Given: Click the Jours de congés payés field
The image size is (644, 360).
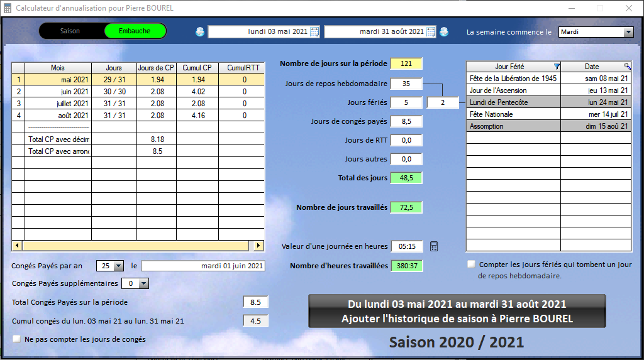Looking at the screenshot, I should coord(406,121).
